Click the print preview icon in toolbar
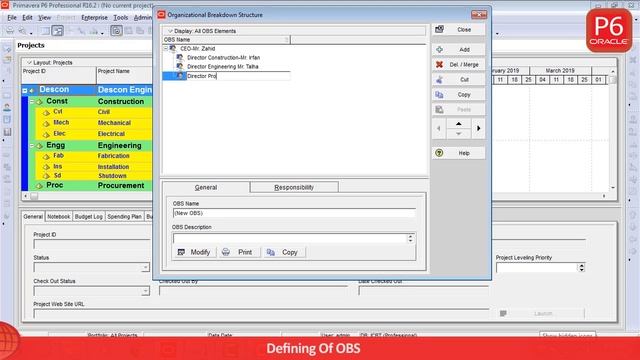 pyautogui.click(x=22, y=31)
